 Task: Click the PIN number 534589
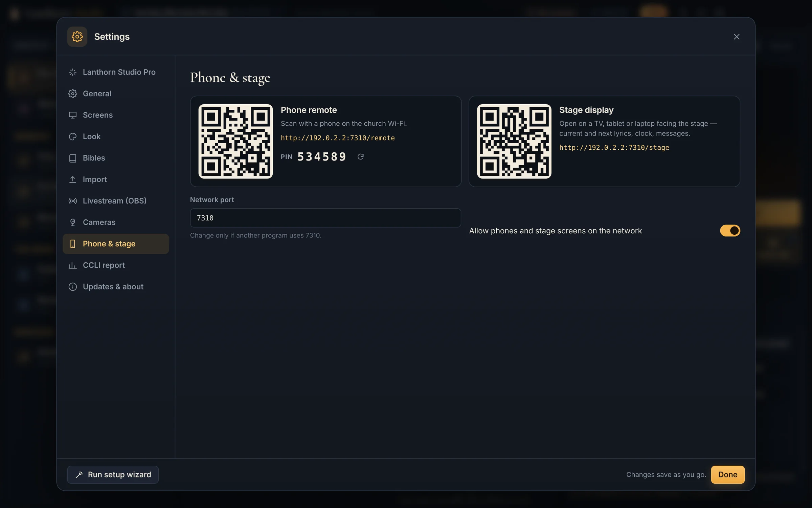[x=321, y=156]
